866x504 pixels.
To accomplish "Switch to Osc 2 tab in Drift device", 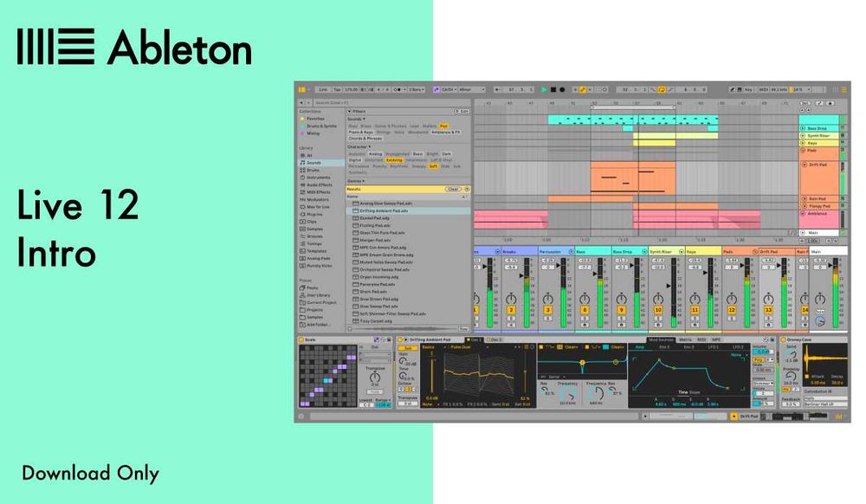I will (494, 340).
